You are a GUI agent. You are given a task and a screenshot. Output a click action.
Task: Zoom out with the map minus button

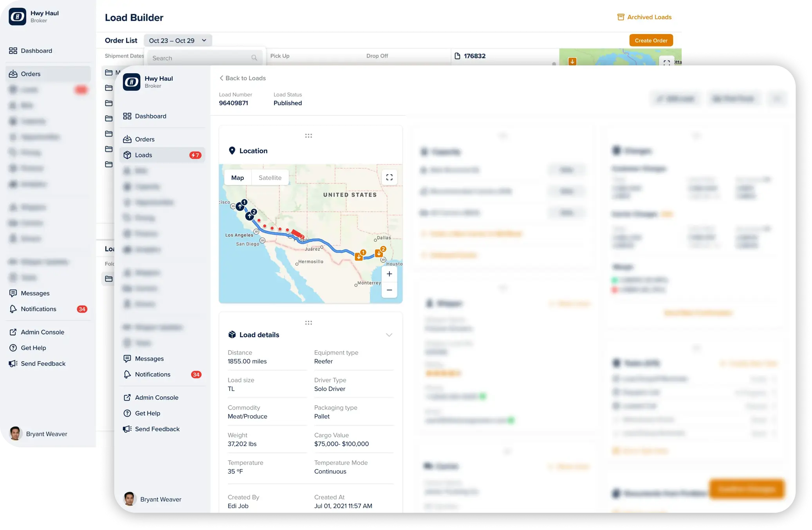[x=389, y=290]
